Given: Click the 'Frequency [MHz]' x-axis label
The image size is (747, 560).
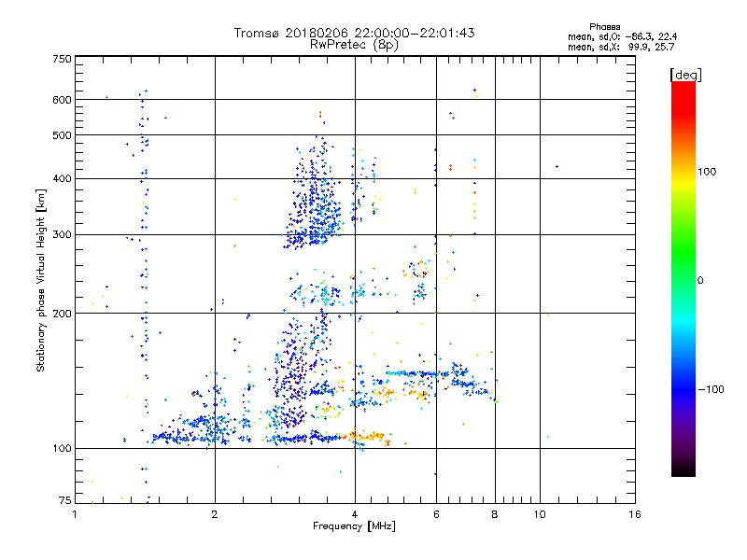Looking at the screenshot, I should pyautogui.click(x=354, y=526).
